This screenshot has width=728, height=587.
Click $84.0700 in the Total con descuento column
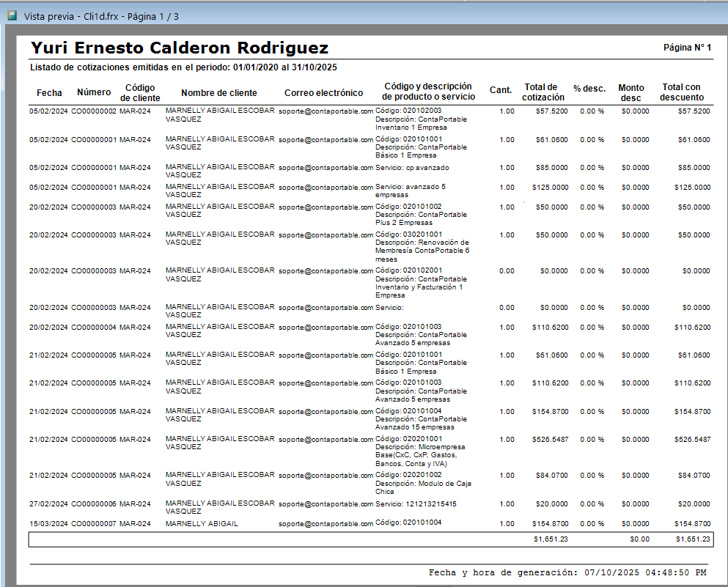point(694,476)
